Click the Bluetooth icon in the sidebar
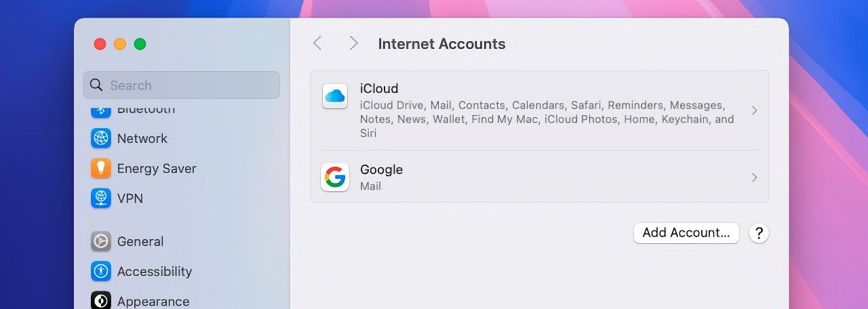Viewport: 868px width, 309px height. pos(101,109)
